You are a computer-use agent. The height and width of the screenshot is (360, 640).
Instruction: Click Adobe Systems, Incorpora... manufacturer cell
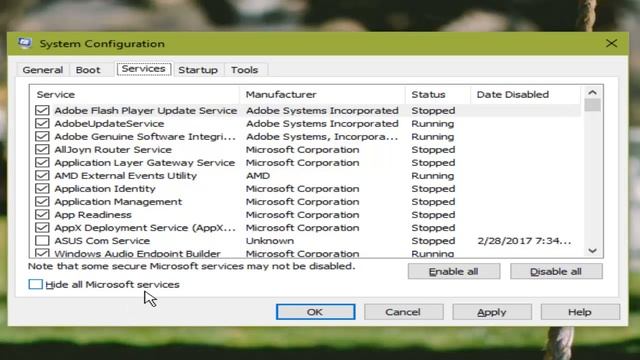click(322, 137)
